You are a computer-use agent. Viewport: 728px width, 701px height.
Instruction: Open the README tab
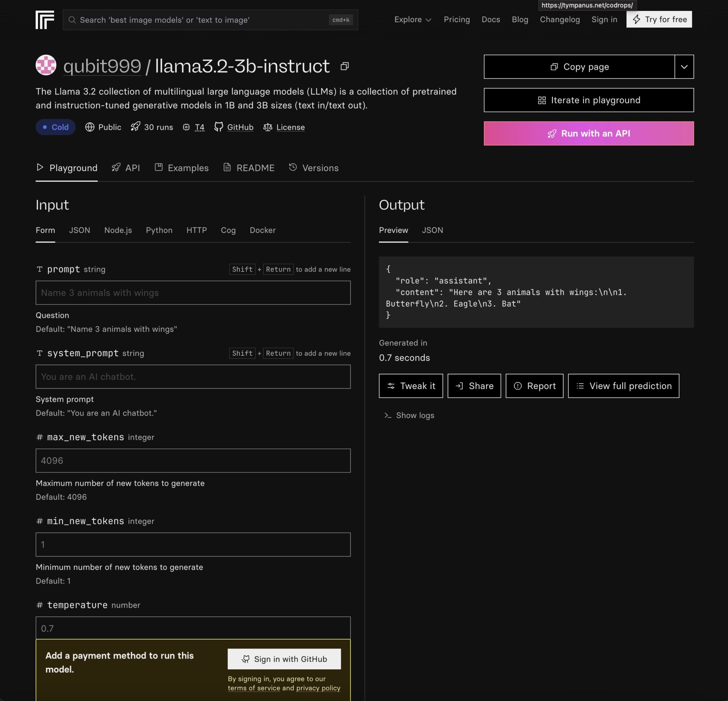(x=249, y=168)
